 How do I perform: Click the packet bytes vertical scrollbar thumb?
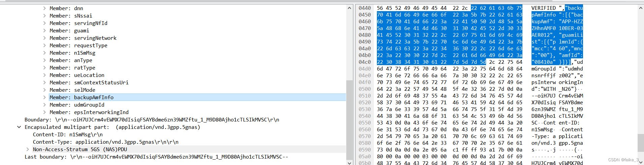[x=641, y=143]
